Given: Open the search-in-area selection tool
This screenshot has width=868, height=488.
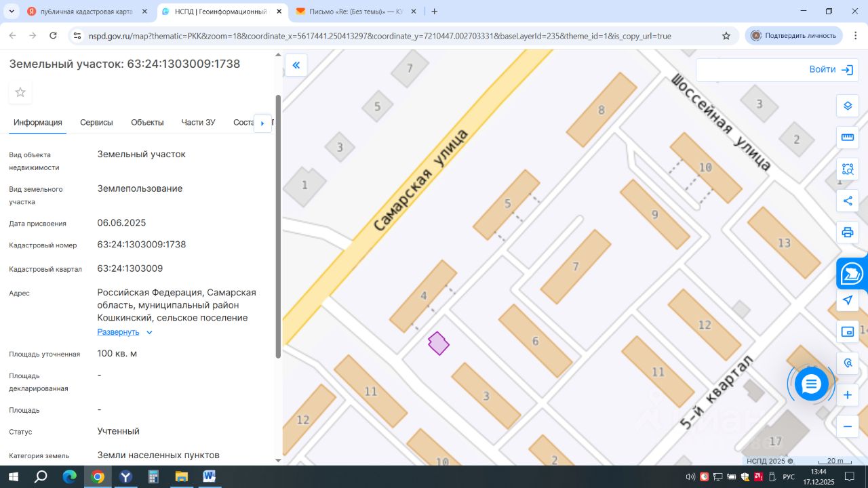Looking at the screenshot, I should tap(847, 169).
